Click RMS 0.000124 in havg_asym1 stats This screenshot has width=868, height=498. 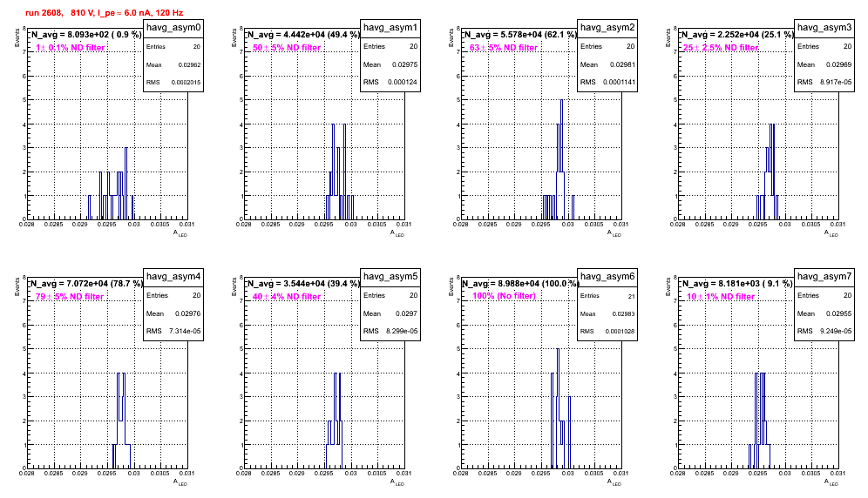point(390,83)
